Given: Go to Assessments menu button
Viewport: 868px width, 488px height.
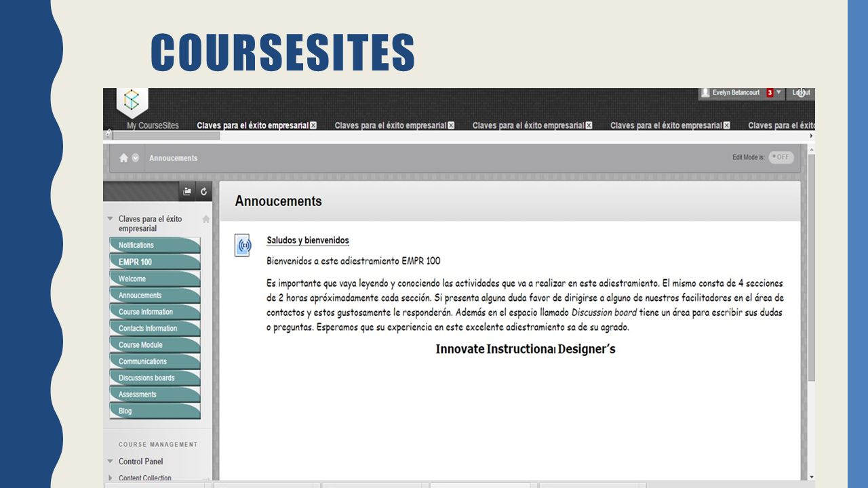Looking at the screenshot, I should coord(155,394).
